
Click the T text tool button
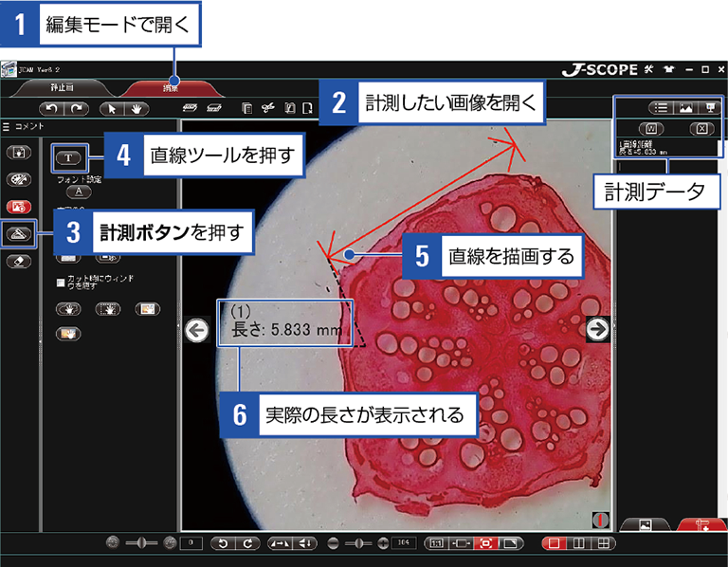(71, 156)
